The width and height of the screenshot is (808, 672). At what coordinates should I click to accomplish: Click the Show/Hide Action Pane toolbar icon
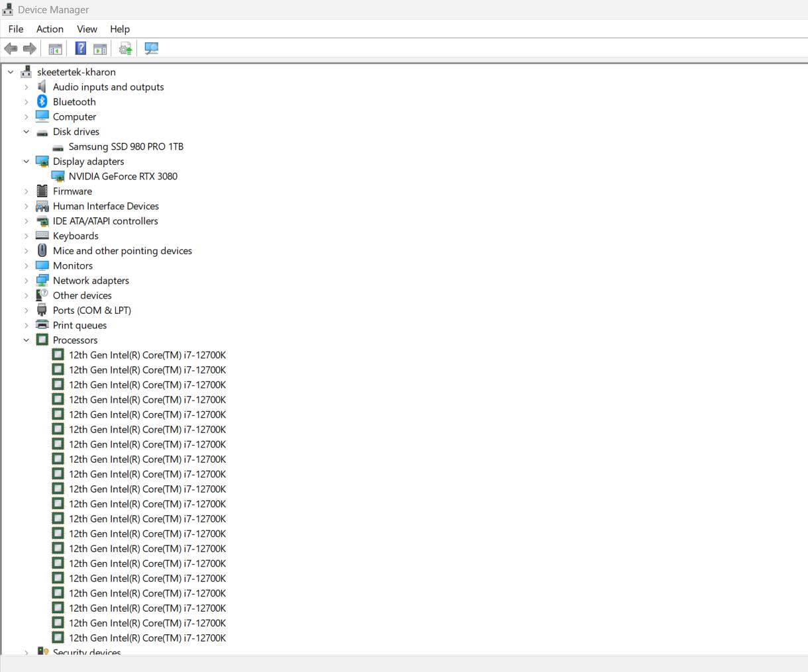tap(100, 48)
